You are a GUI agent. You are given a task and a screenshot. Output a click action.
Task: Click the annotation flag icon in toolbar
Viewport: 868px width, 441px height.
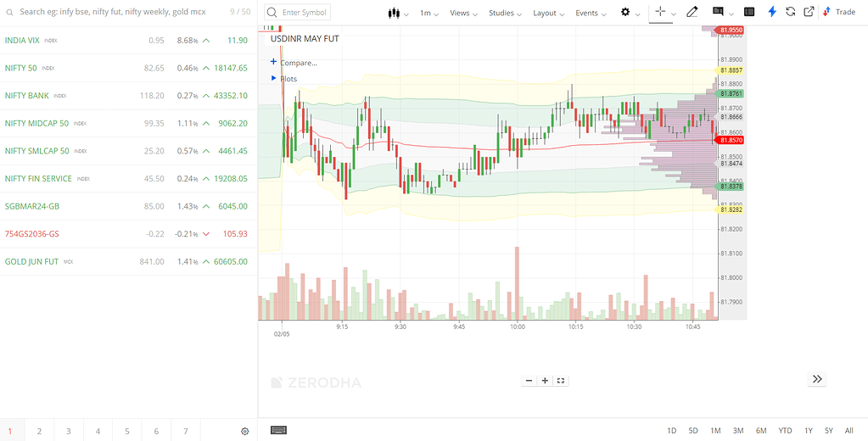coord(718,12)
